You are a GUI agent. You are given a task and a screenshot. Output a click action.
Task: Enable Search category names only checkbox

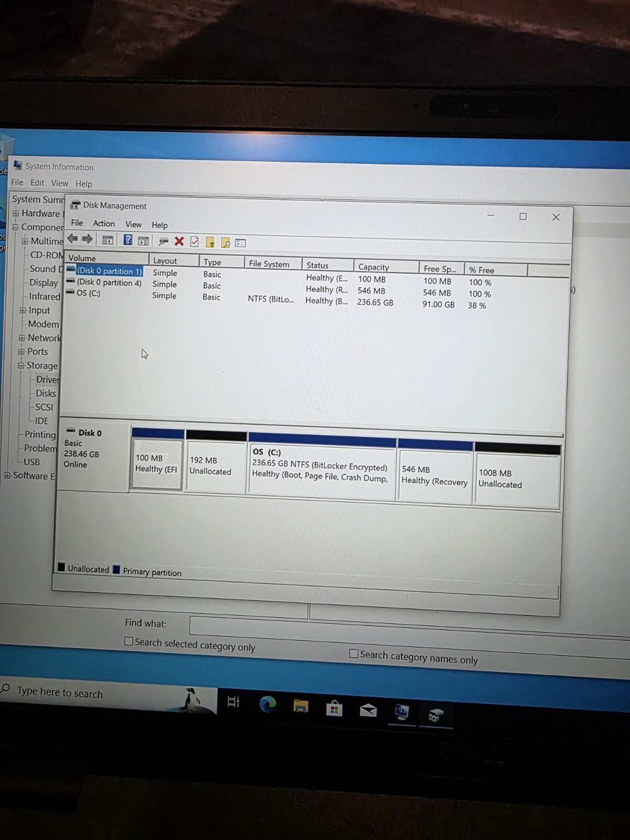point(354,654)
